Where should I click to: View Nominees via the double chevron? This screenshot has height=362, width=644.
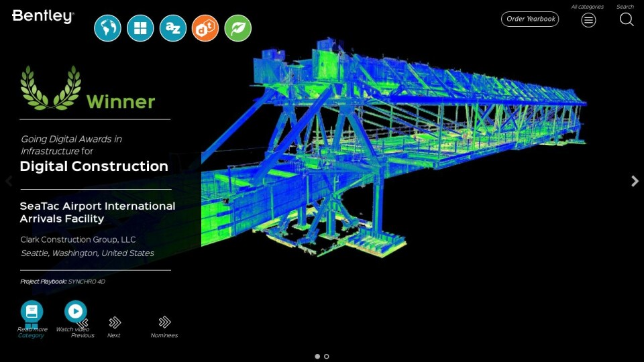coord(164,322)
